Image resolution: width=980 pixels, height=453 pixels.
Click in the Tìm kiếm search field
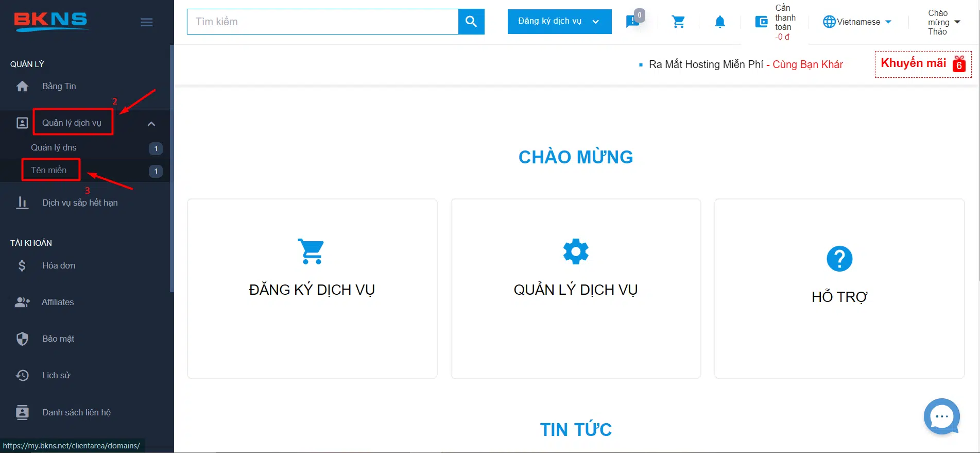point(322,22)
